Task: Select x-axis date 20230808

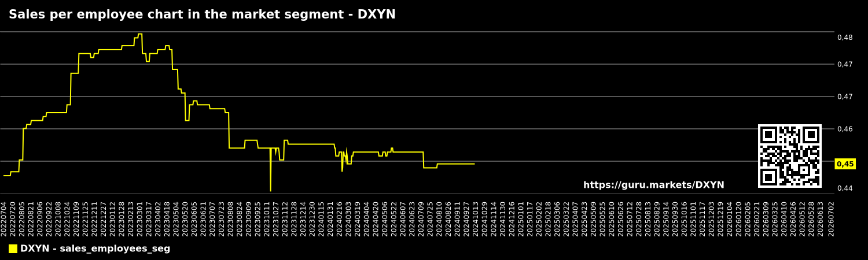Action: pos(231,218)
